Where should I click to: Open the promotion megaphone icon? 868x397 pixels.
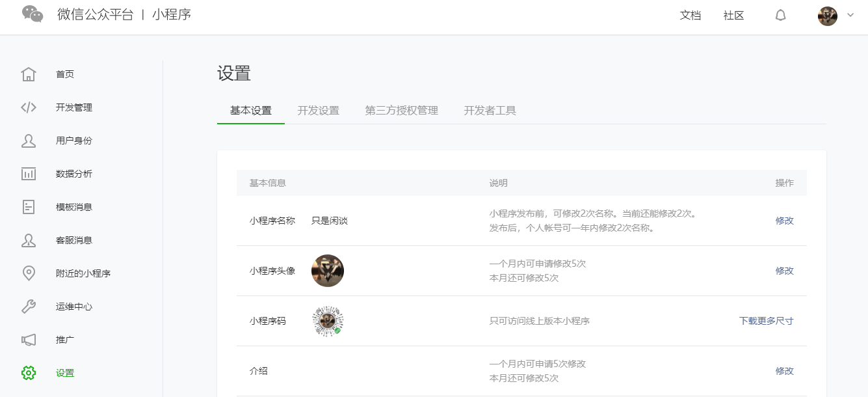tap(29, 340)
